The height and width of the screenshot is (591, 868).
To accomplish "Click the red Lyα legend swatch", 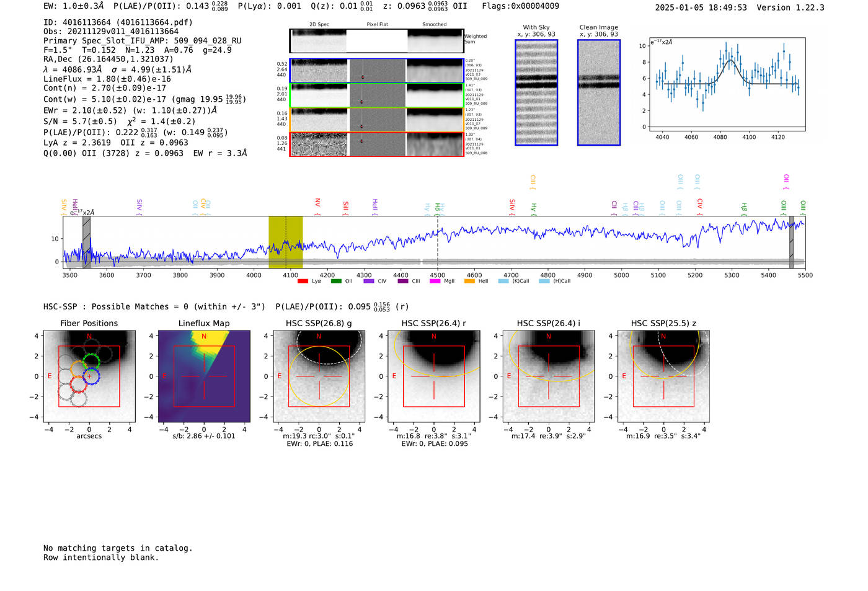I will (x=303, y=281).
